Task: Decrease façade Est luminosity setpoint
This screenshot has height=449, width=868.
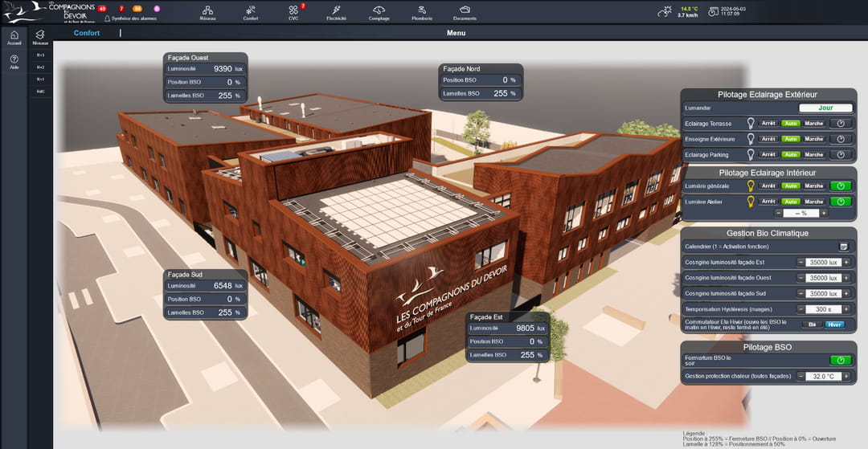Action: (801, 262)
